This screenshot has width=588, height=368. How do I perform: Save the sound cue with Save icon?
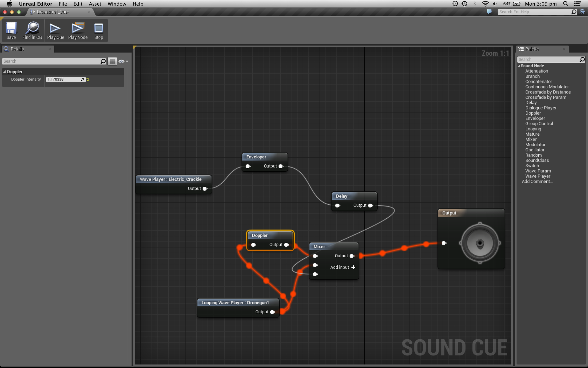click(11, 31)
